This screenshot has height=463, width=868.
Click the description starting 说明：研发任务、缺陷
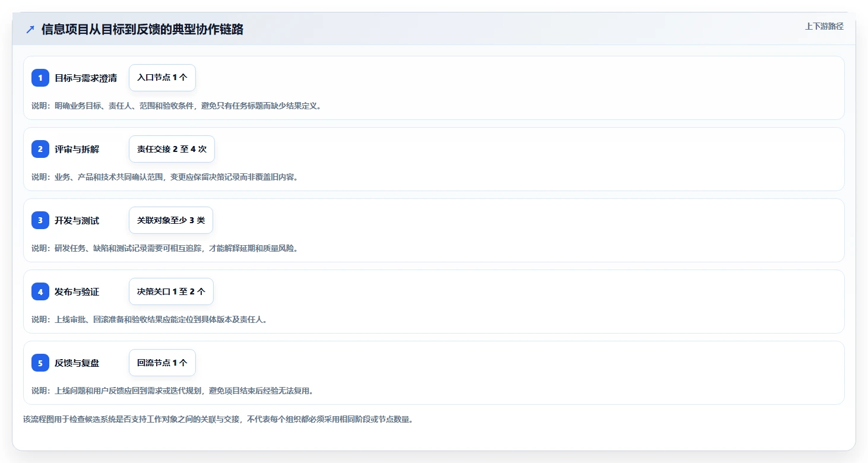pos(164,248)
